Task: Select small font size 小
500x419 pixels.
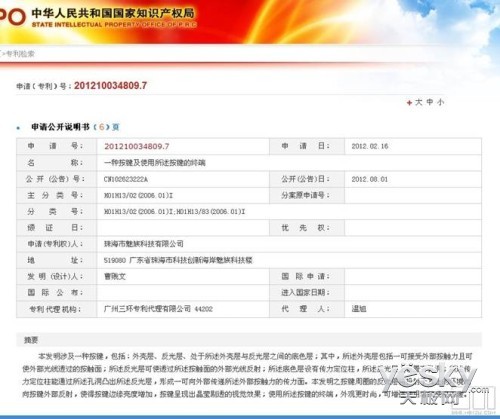Action: pos(441,102)
